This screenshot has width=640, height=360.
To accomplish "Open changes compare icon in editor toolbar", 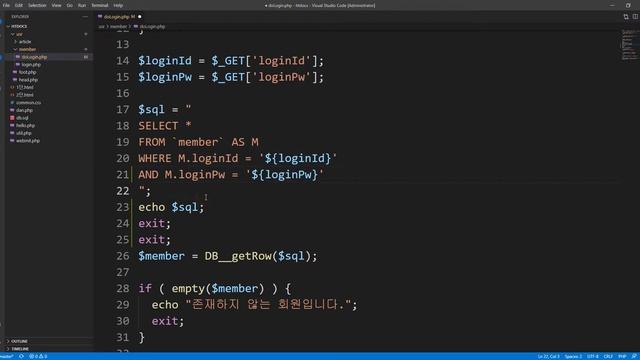I will 626,17.
